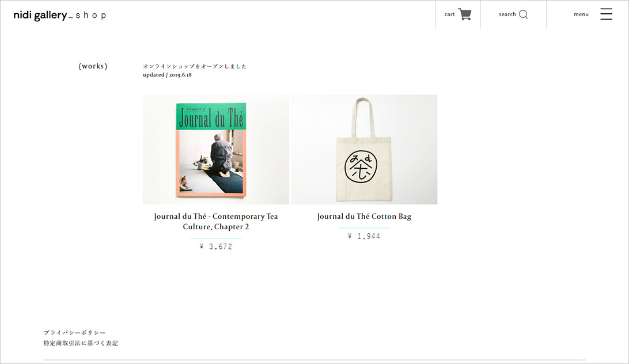Click the search magnifier icon
This screenshot has width=629, height=364.
point(524,14)
